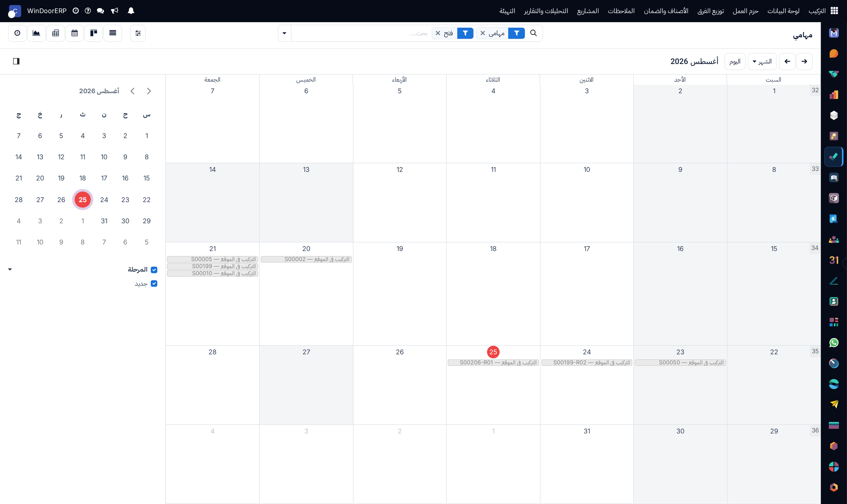Open the المشاريع menu
Viewport: 847px width, 504px height.
click(588, 11)
